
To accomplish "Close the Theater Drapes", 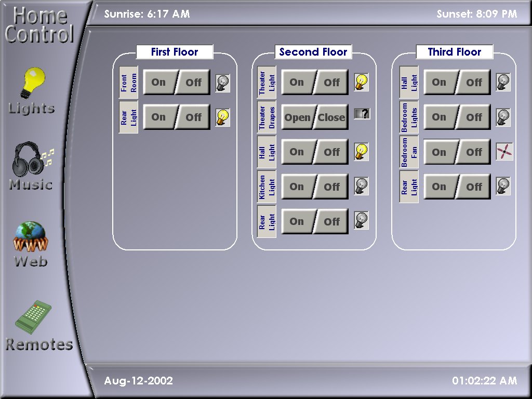I will 332,117.
